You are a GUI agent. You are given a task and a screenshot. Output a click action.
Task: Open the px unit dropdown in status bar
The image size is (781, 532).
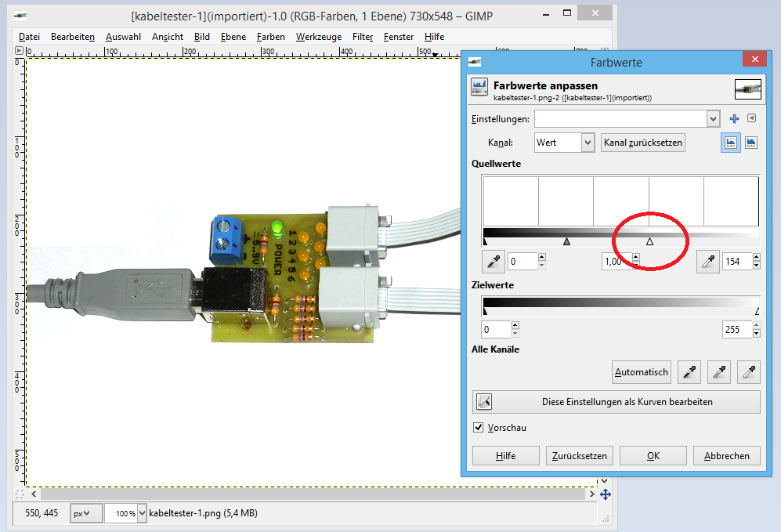coord(86,513)
